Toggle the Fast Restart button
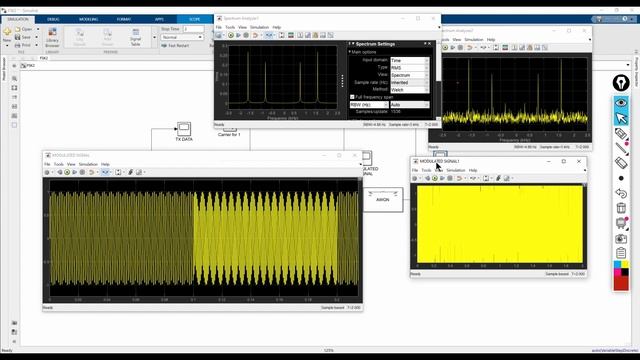 (176, 46)
